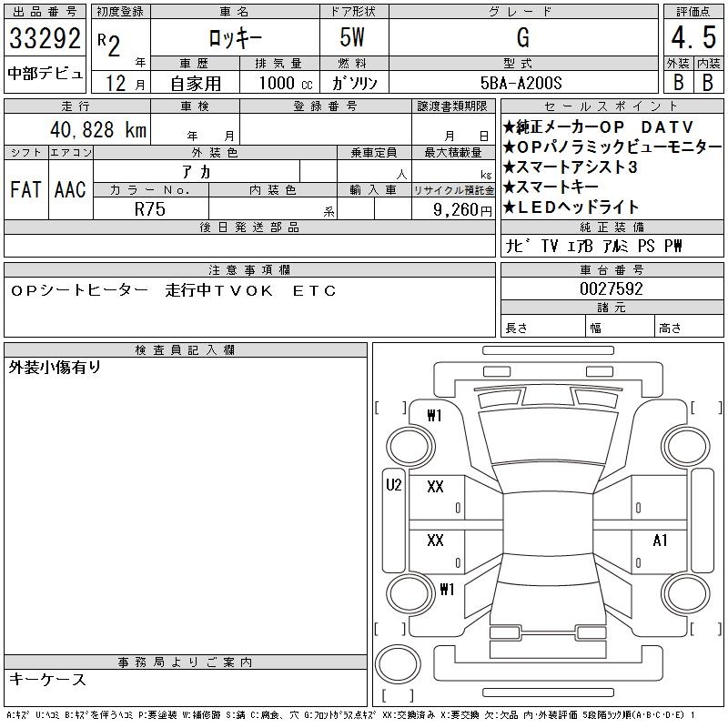
Task: Select the grade value G
Action: click(x=523, y=37)
